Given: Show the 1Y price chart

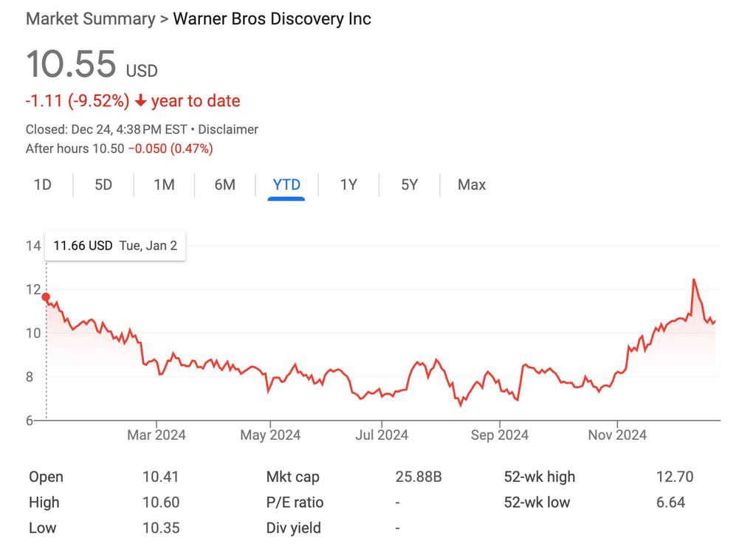Looking at the screenshot, I should click(x=348, y=184).
